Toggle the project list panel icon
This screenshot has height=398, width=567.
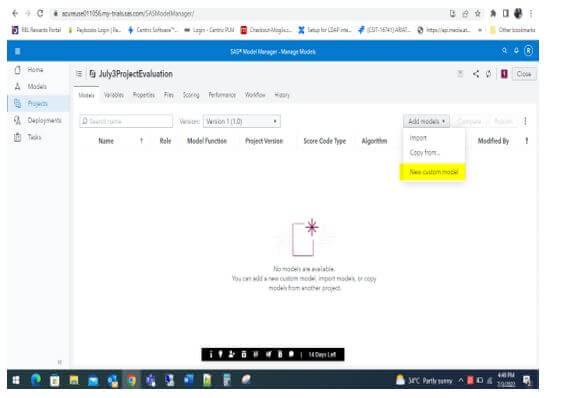[x=79, y=74]
